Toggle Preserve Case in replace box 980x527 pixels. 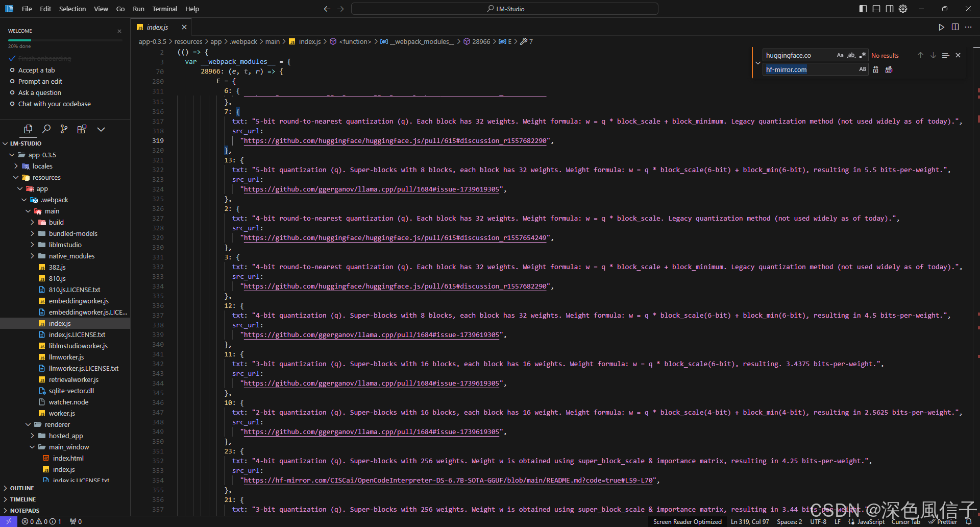click(863, 69)
